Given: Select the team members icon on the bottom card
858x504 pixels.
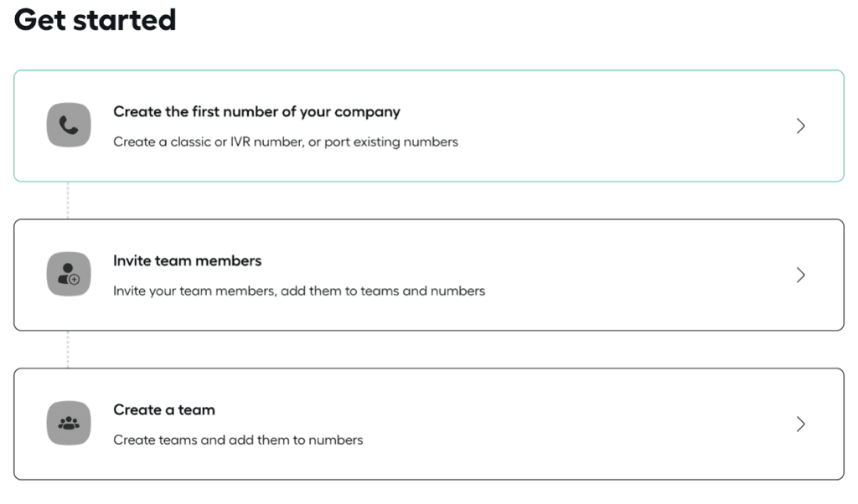Looking at the screenshot, I should (x=69, y=423).
